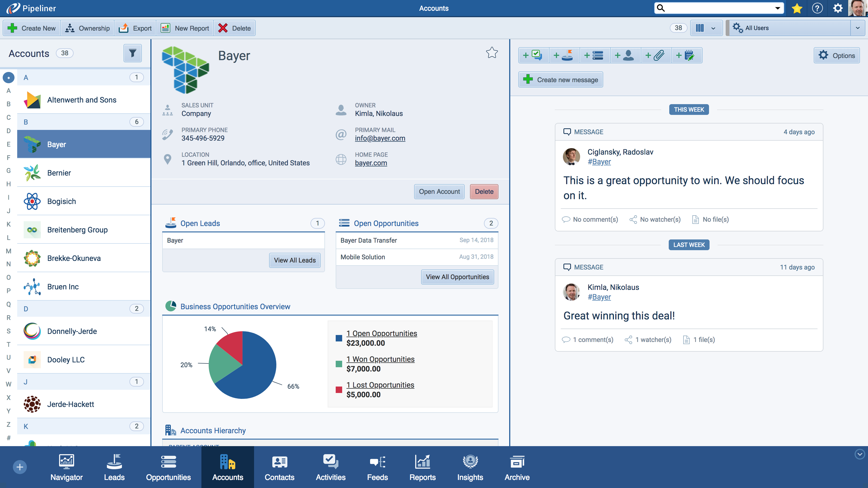Open the info@bayer.com mail link
This screenshot has height=488, width=868.
380,138
